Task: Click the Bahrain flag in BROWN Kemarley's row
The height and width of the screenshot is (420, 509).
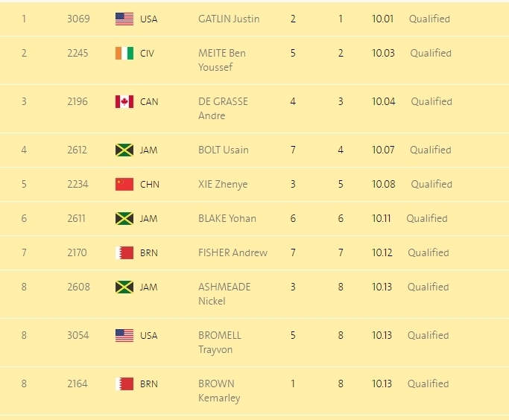Action: [x=124, y=384]
